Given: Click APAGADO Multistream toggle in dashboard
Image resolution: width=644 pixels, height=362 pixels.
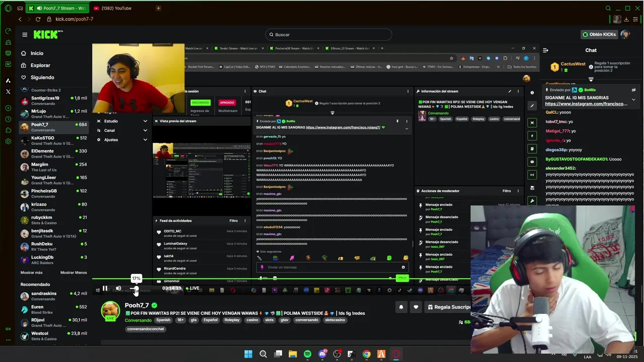Looking at the screenshot, I should pos(227,103).
